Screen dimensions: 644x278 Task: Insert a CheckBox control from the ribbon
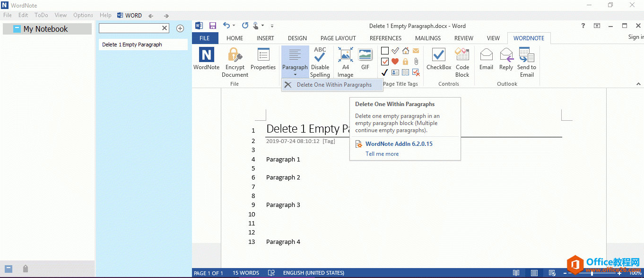439,56
